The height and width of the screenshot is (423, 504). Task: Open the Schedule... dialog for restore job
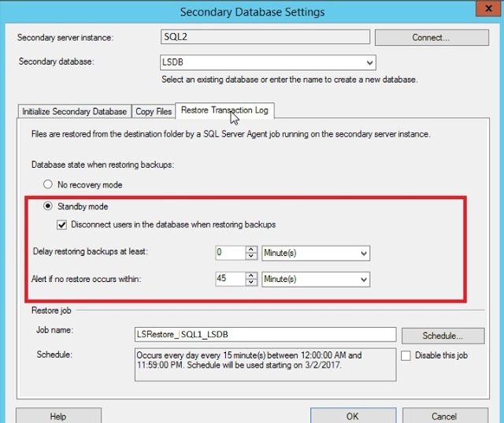(x=443, y=336)
